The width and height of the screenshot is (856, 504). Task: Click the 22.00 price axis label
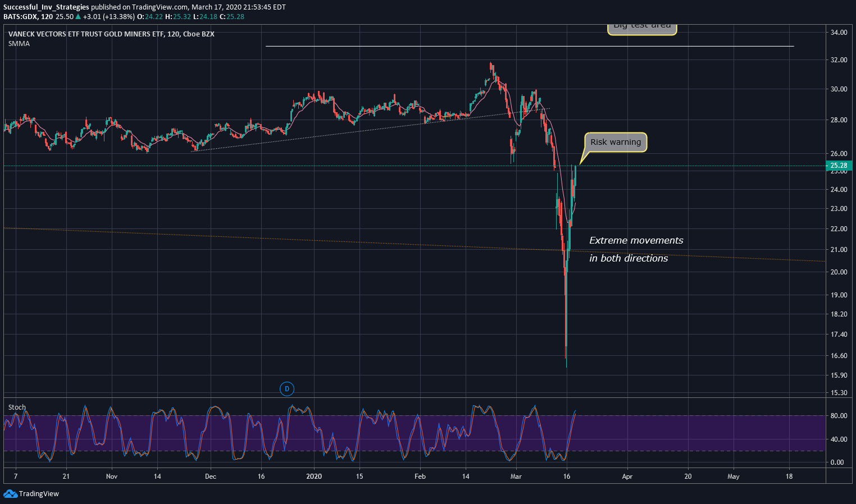click(839, 229)
